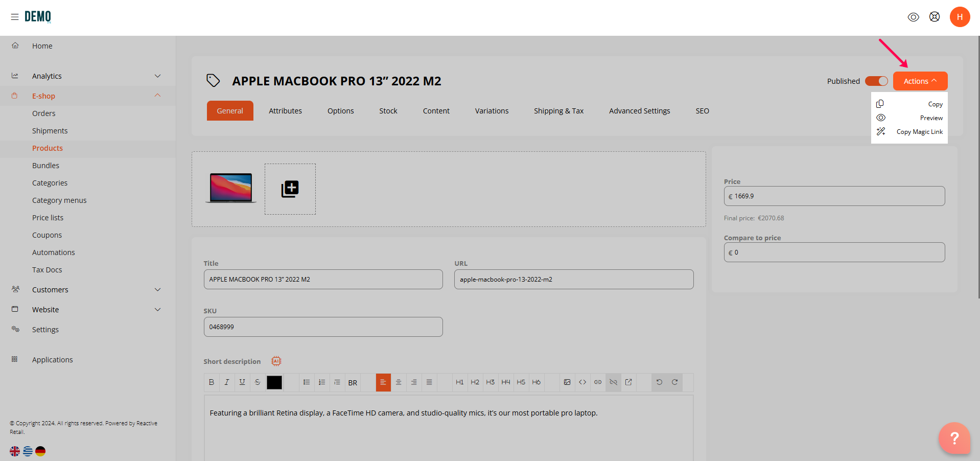This screenshot has height=461, width=980.
Task: Expand the Customers section
Action: [x=88, y=290]
